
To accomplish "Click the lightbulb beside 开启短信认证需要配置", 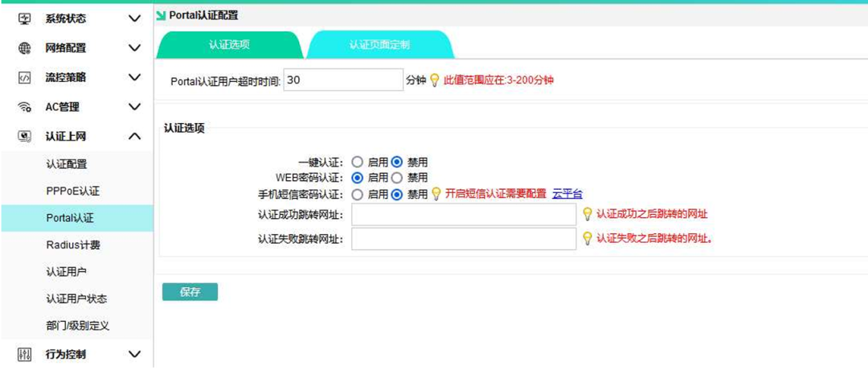I will click(436, 194).
